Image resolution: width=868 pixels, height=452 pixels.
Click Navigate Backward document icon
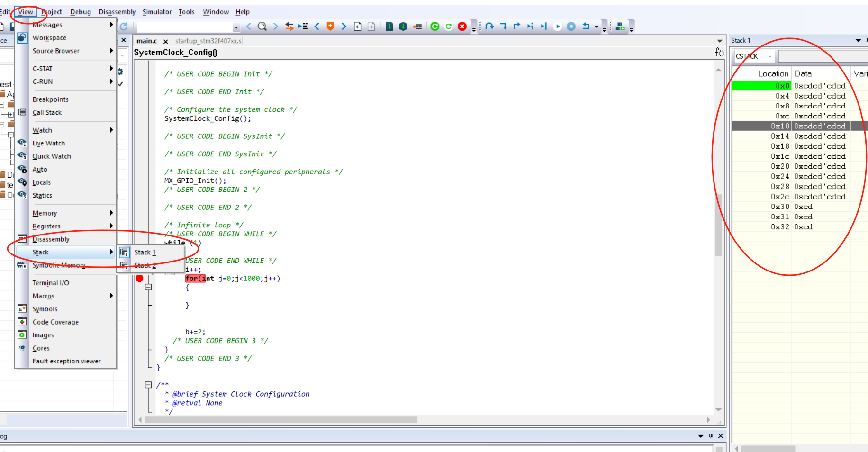[x=358, y=27]
